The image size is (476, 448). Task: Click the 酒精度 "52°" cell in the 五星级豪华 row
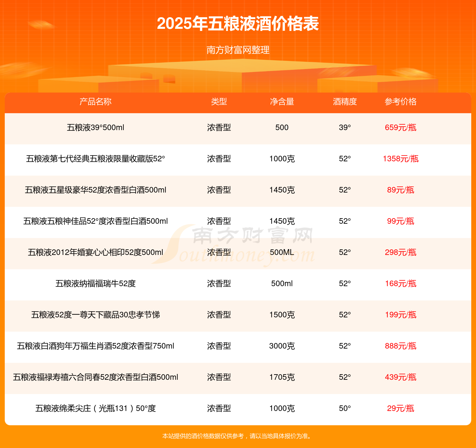pos(345,190)
